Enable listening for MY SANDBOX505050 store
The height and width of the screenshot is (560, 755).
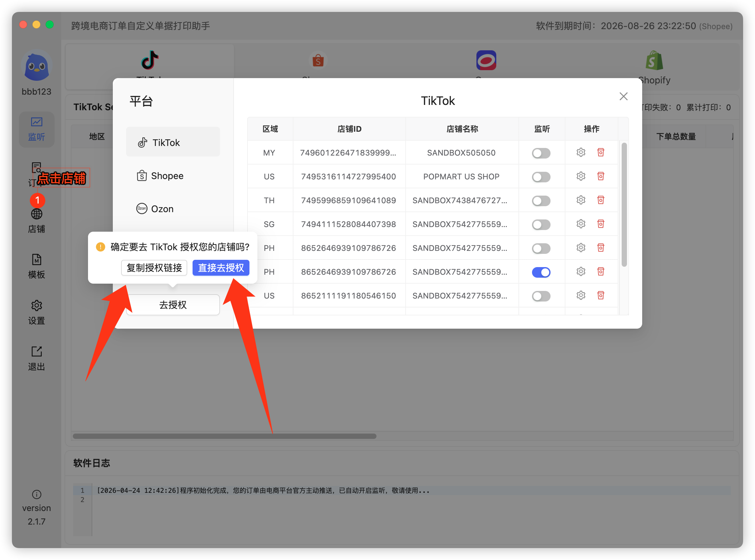(541, 153)
